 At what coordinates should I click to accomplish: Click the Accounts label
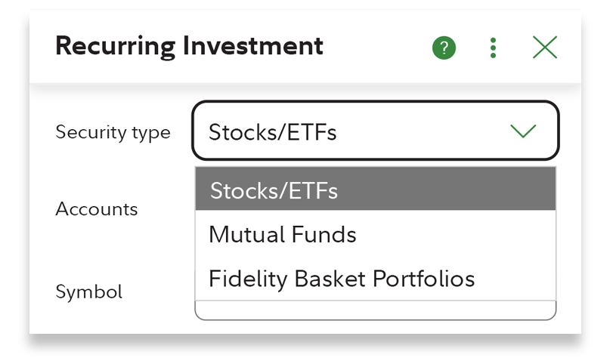97,209
